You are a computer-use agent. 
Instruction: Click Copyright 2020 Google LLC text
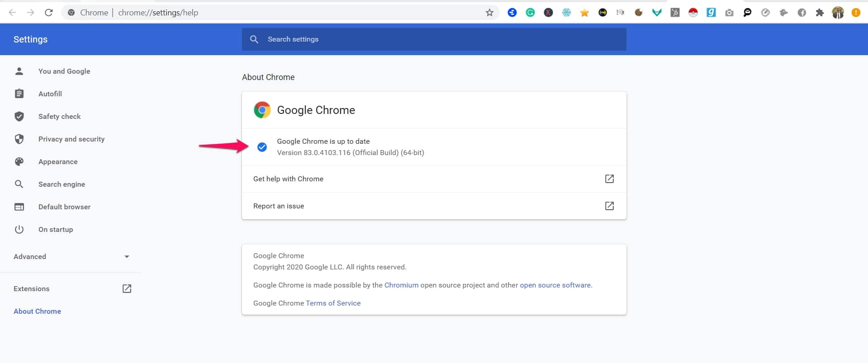point(330,267)
